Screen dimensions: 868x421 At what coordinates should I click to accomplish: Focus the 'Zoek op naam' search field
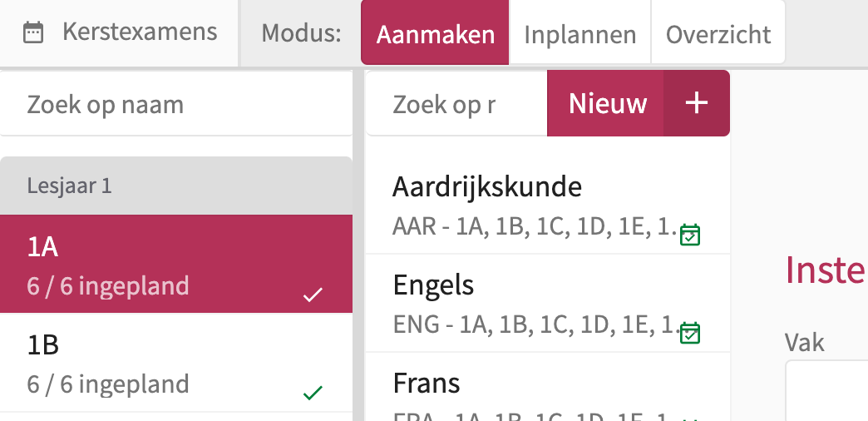pos(176,105)
